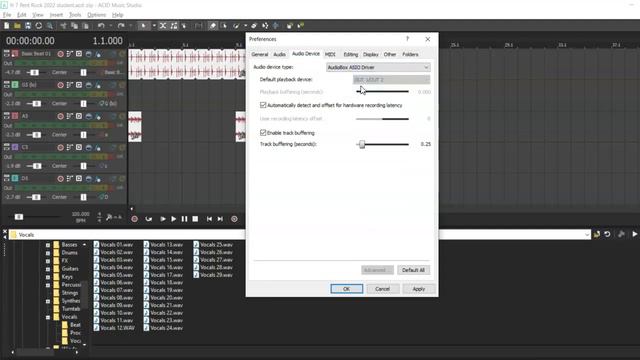Click the Explorer refresh icon
The width and height of the screenshot is (640, 360).
[607, 234]
